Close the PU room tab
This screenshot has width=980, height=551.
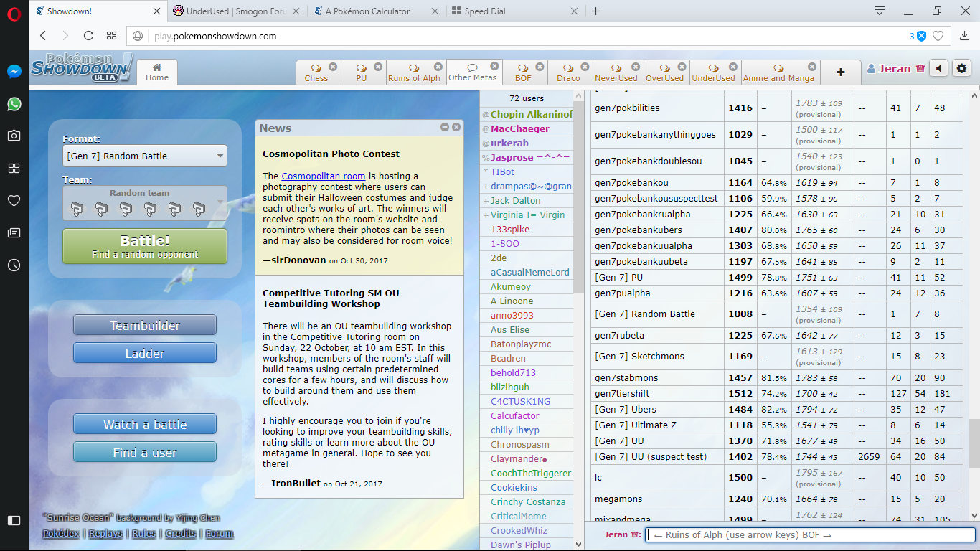click(379, 67)
